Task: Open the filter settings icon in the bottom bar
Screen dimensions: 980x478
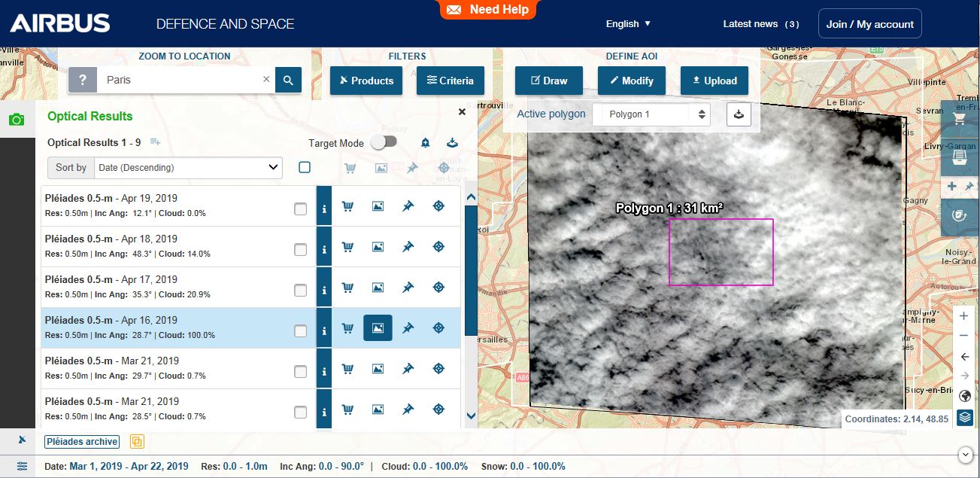Action: click(22, 467)
